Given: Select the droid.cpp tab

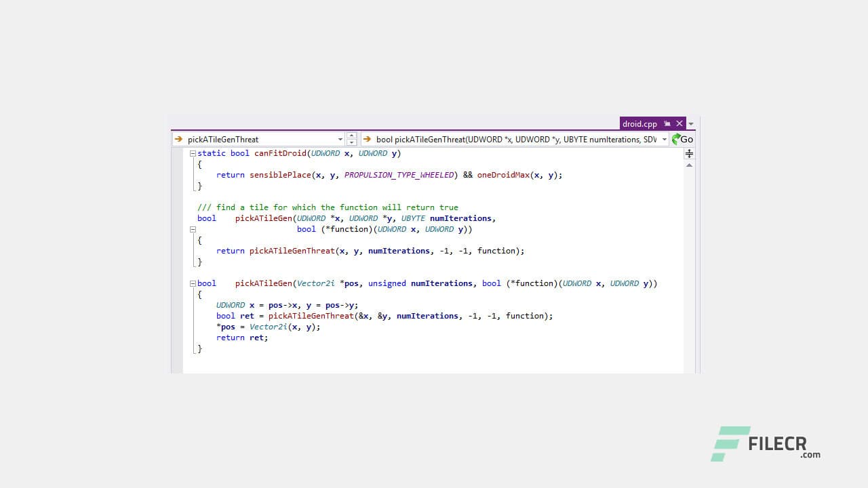Looking at the screenshot, I should (641, 123).
